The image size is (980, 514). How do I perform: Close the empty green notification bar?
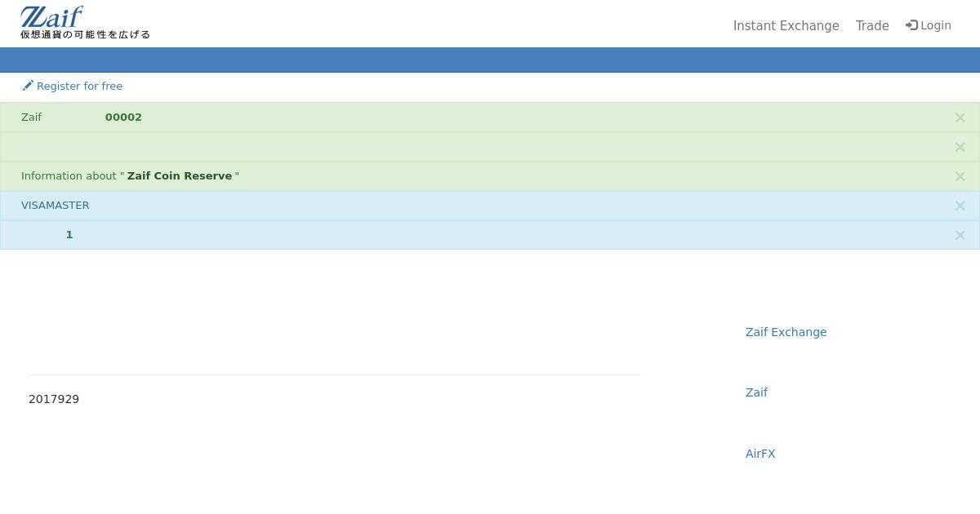tap(960, 147)
